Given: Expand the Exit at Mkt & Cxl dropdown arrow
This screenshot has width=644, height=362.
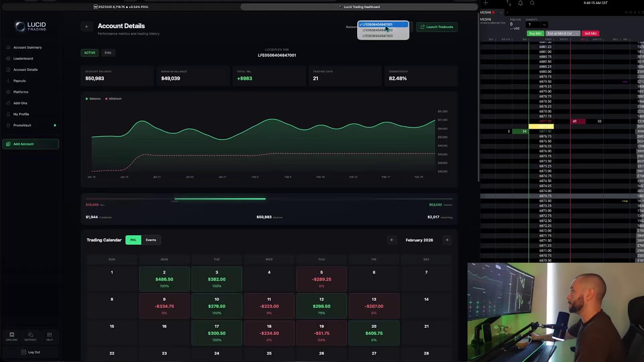Looking at the screenshot, I should (577, 33).
